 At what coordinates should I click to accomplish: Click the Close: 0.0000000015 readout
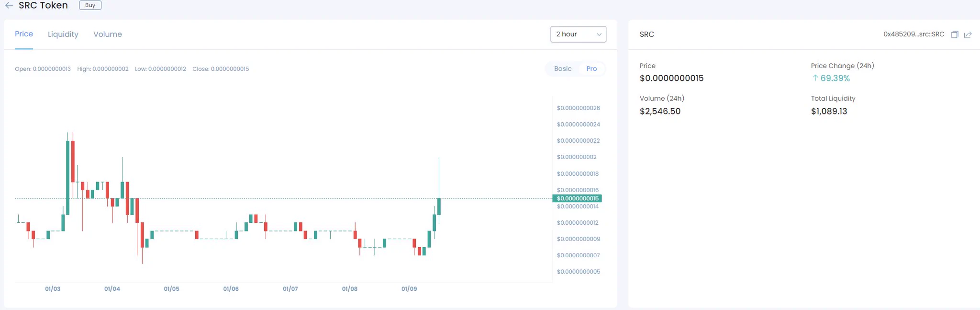221,69
